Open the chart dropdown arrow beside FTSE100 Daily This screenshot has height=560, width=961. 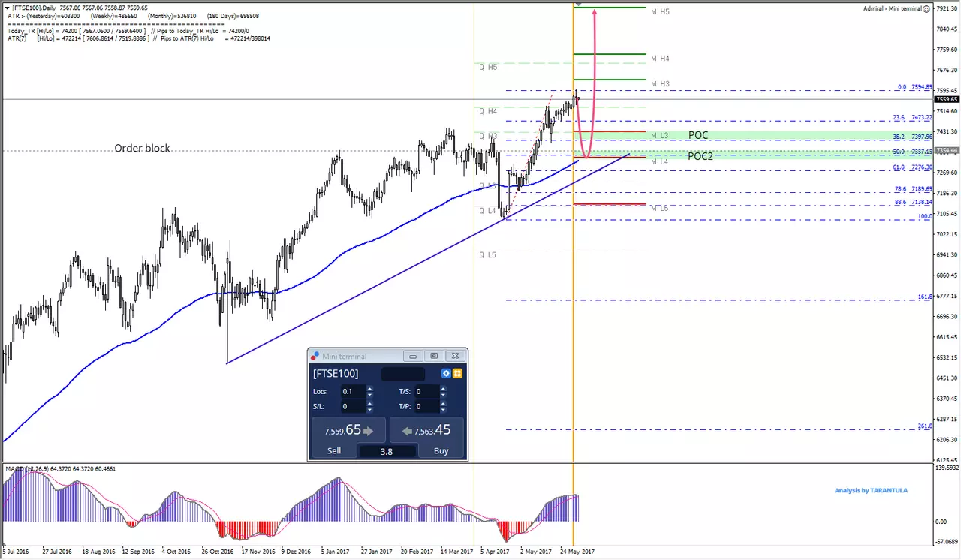[x=7, y=7]
